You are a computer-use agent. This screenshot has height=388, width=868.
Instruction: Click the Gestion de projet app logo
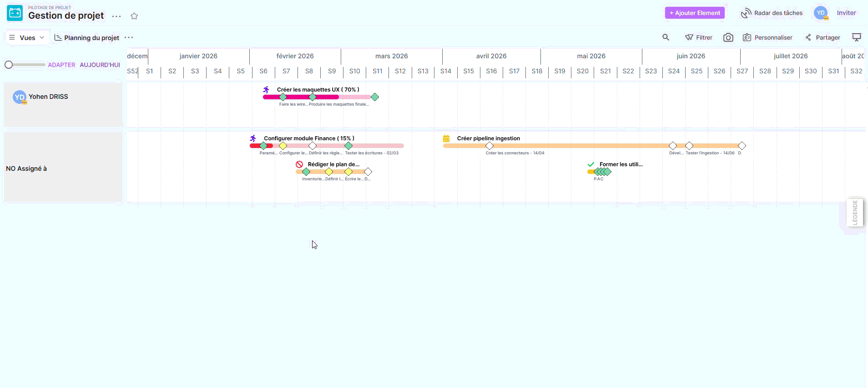[x=15, y=13]
